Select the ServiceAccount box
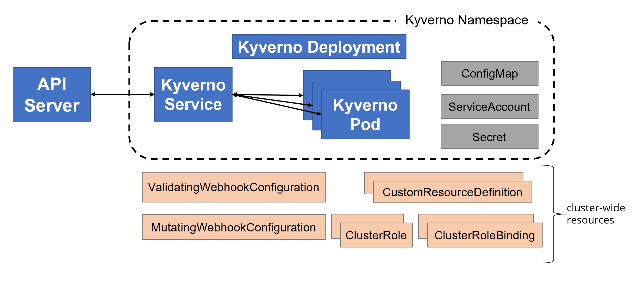Viewport: 644px width, 286px height. click(x=489, y=107)
